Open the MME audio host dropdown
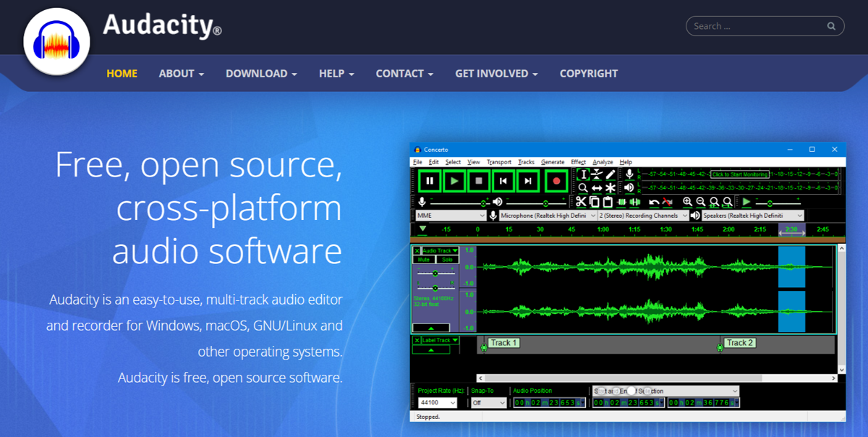This screenshot has width=868, height=437. pos(451,216)
